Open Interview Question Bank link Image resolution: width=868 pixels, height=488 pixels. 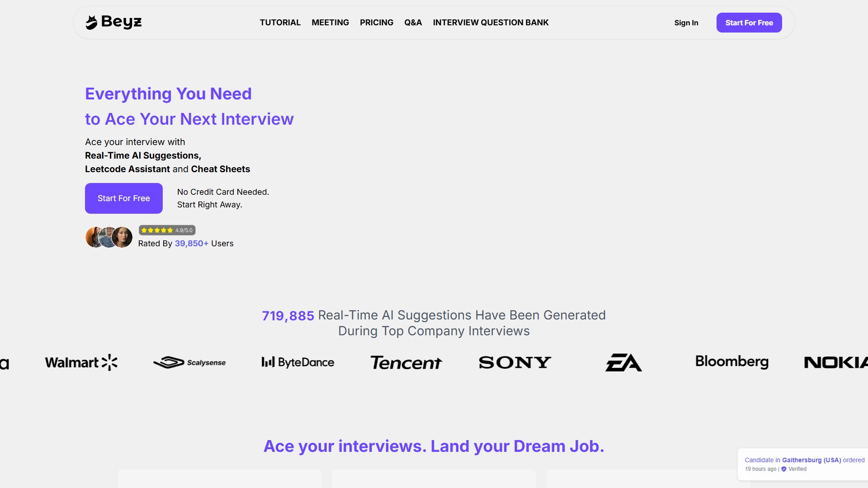pyautogui.click(x=491, y=23)
